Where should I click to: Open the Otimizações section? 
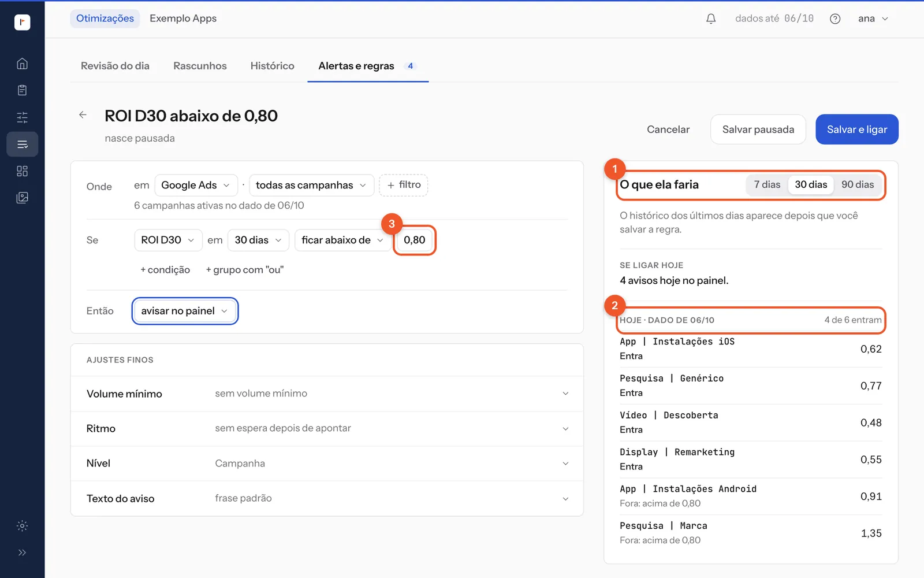pyautogui.click(x=105, y=18)
